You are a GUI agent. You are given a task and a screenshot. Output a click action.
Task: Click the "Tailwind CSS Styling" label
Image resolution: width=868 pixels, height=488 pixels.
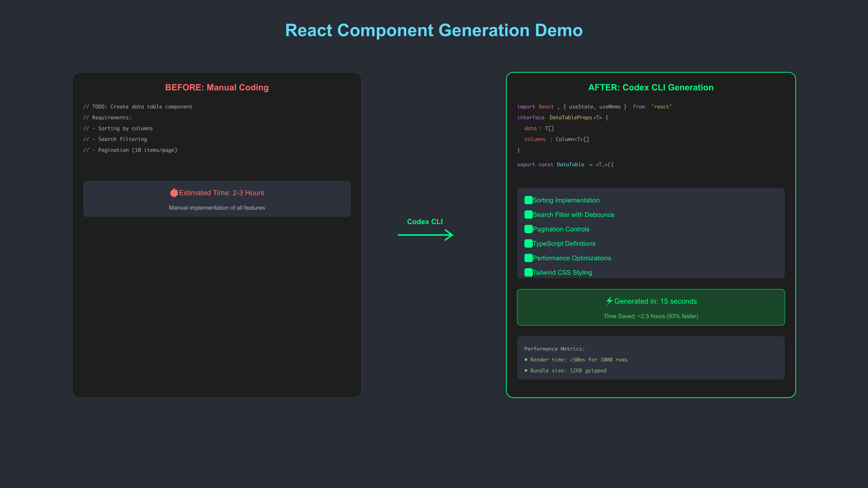562,273
